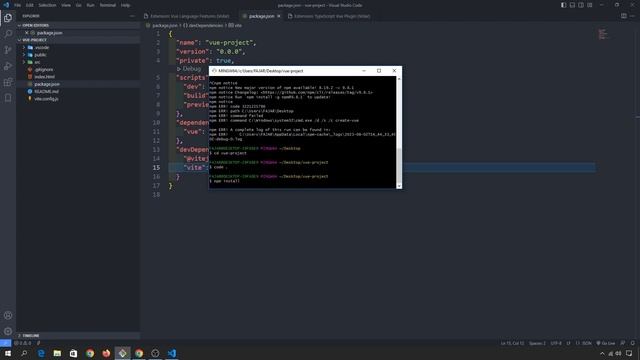Open the Edit menu
The height and width of the screenshot is (360, 640).
[30, 5]
